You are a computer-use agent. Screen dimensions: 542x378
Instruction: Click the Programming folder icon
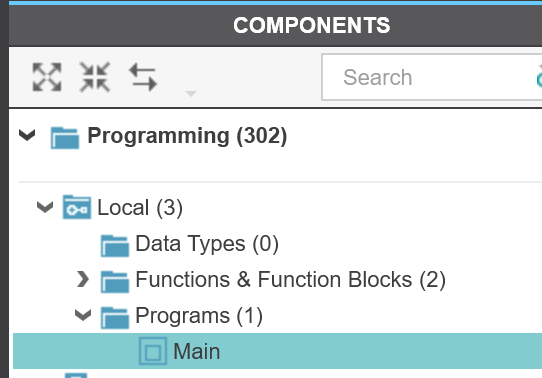pyautogui.click(x=65, y=138)
